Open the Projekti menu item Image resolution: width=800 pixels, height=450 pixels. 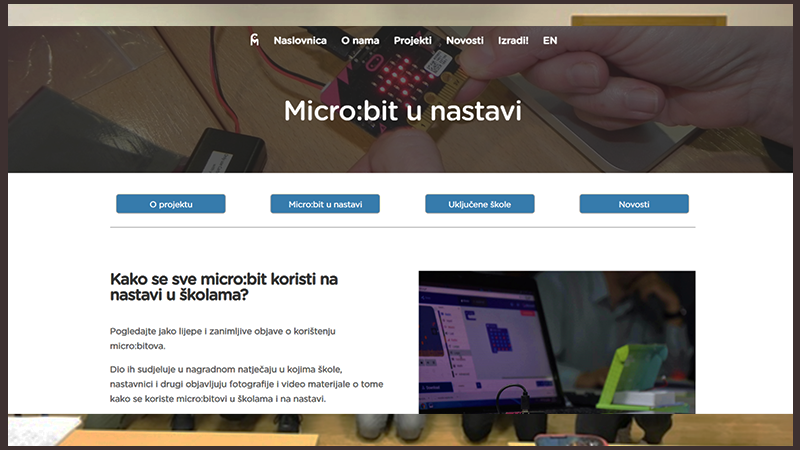tap(412, 40)
